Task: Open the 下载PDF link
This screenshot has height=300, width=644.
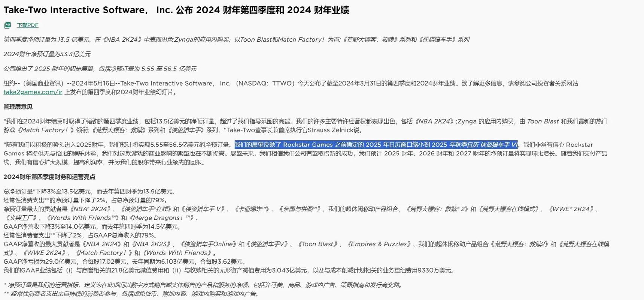Action: [27, 25]
